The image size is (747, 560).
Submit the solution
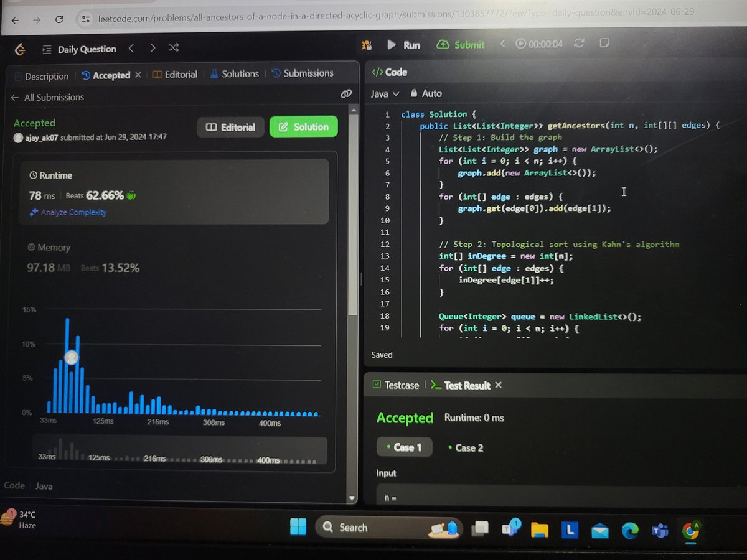[461, 45]
